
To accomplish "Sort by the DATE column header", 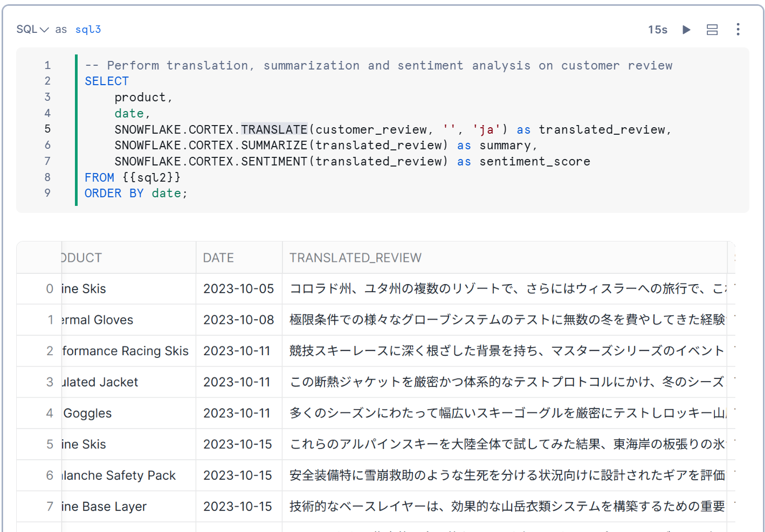I will (218, 258).
